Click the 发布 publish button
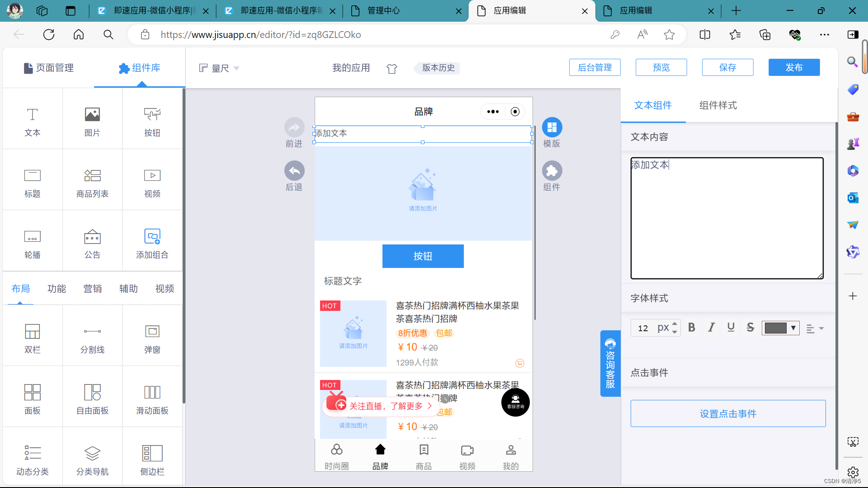Image resolution: width=868 pixels, height=488 pixels. [793, 67]
